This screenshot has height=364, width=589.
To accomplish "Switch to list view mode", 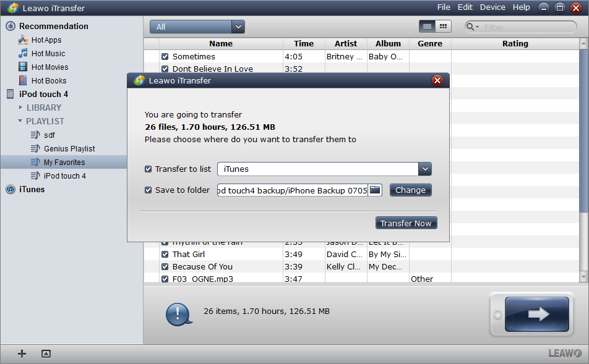I will pos(427,27).
